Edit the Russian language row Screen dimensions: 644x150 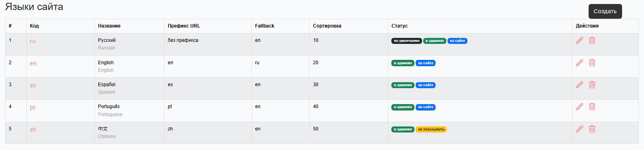coord(579,40)
